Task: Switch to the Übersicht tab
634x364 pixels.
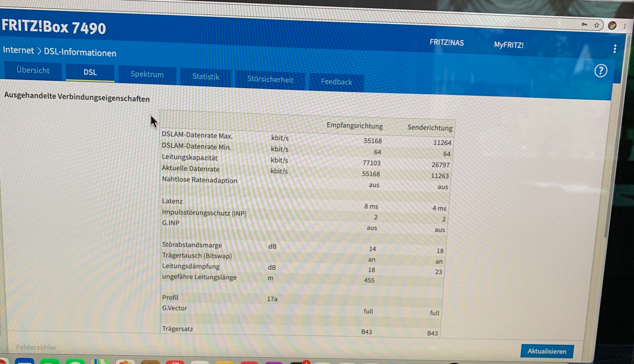Action: [33, 70]
